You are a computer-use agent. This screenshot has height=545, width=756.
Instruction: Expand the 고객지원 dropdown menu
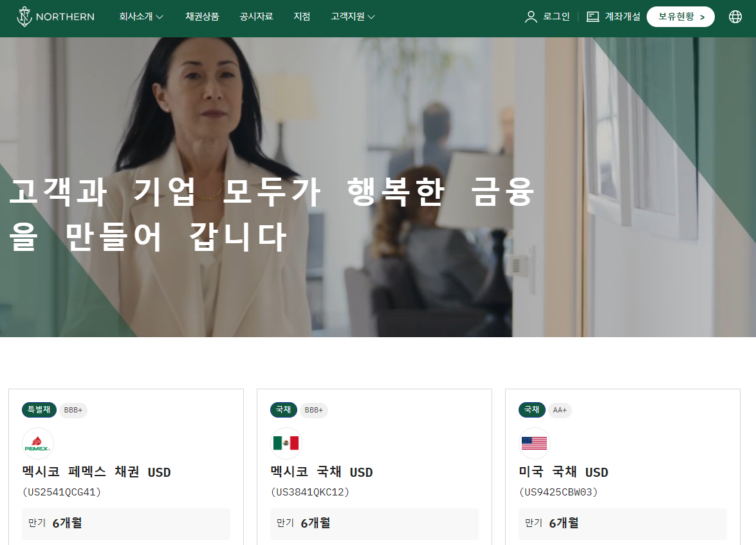[x=353, y=17]
